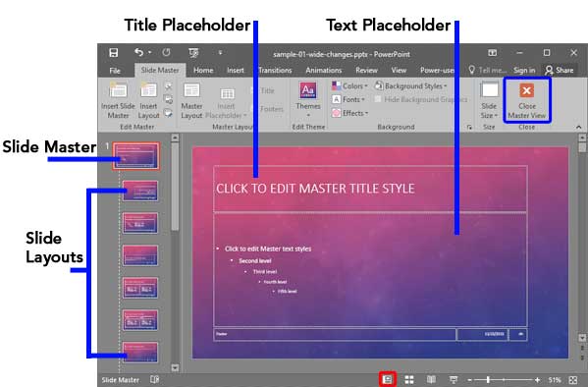Open the Background dialog launcher
Viewport: 588px width, 387px height.
coord(469,128)
